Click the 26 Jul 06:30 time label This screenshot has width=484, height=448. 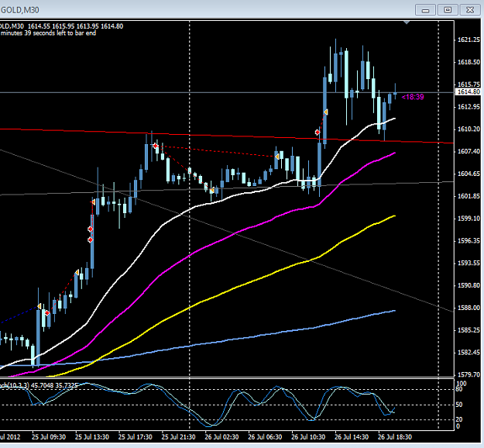pos(265,437)
